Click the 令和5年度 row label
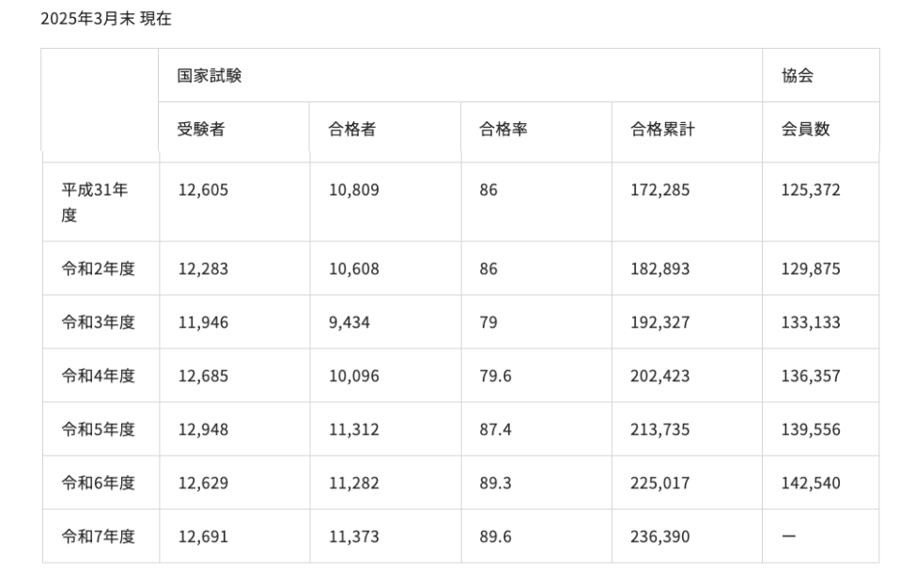 click(x=99, y=429)
